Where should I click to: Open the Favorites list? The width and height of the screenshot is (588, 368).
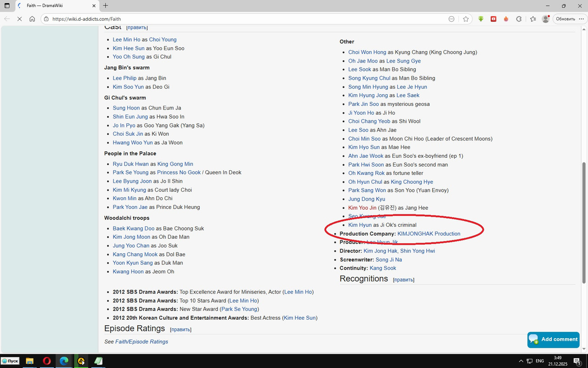click(x=533, y=19)
